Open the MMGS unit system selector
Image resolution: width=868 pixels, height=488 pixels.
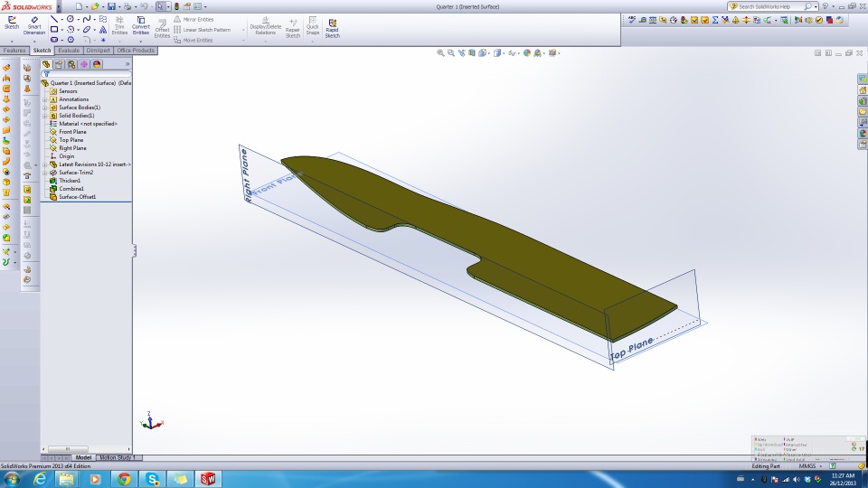810,466
